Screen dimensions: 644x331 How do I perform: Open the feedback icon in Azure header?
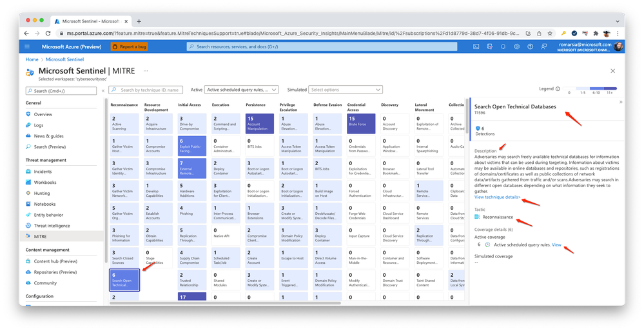coord(544,46)
